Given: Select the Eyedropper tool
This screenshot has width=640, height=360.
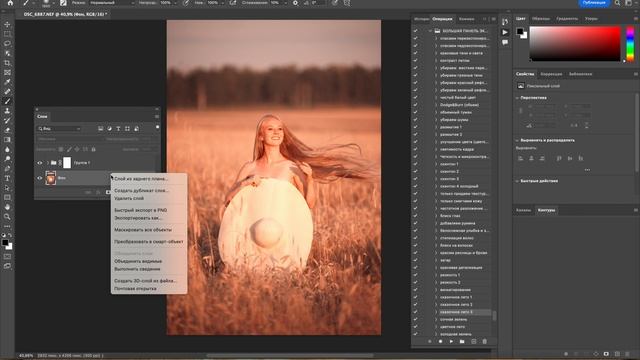Looking at the screenshot, I should [7, 82].
